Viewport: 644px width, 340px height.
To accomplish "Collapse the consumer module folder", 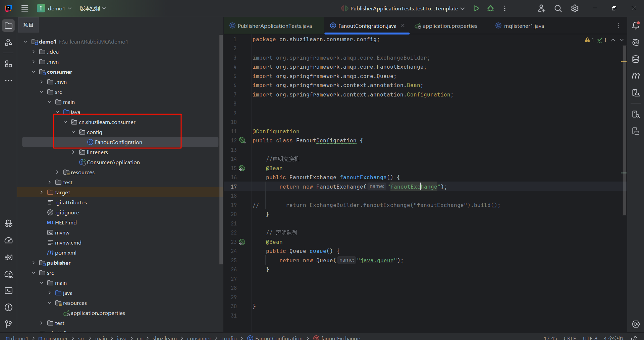I will coord(34,72).
